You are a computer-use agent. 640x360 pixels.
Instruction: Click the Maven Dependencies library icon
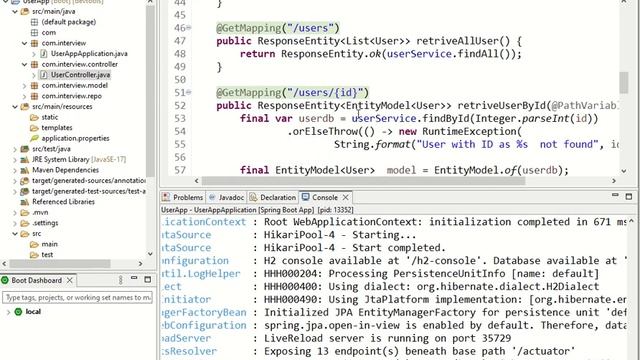25,171
